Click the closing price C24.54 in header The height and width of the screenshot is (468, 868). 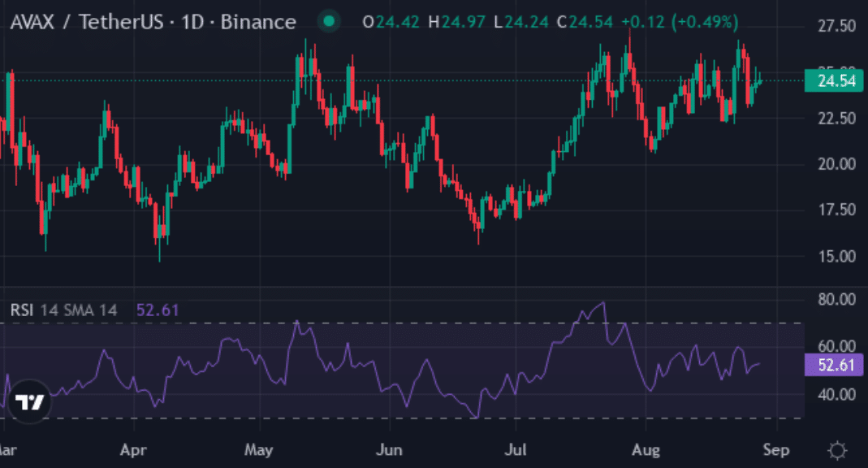pyautogui.click(x=585, y=22)
